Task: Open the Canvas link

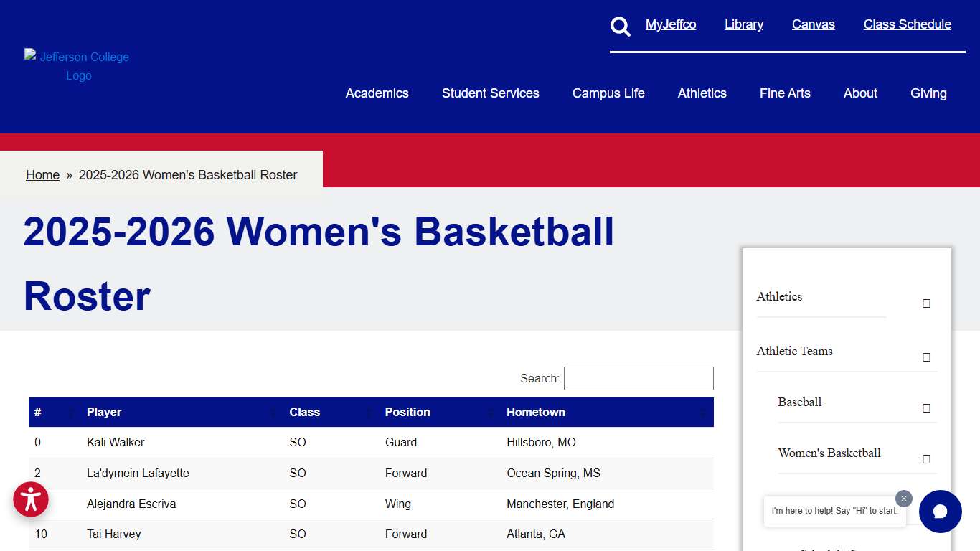Action: point(813,24)
